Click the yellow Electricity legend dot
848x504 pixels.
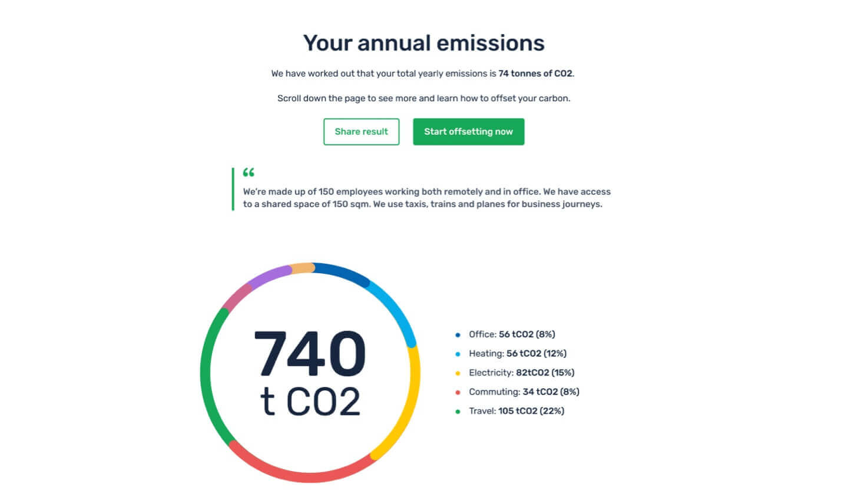click(x=458, y=373)
